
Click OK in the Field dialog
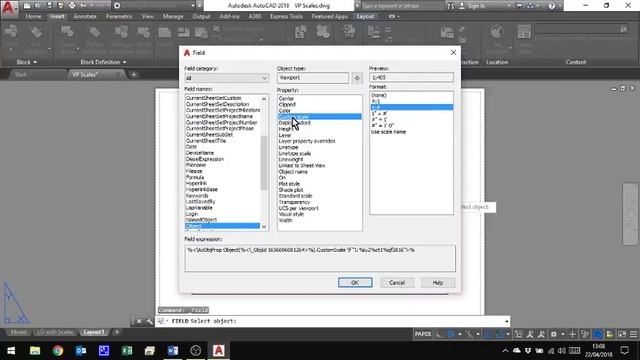(x=355, y=282)
